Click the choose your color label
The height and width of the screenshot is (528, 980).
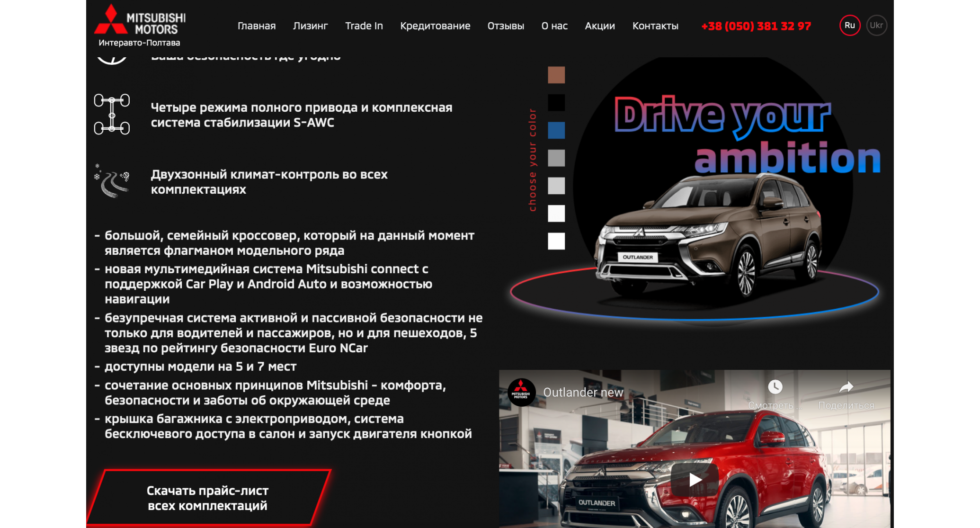point(533,160)
